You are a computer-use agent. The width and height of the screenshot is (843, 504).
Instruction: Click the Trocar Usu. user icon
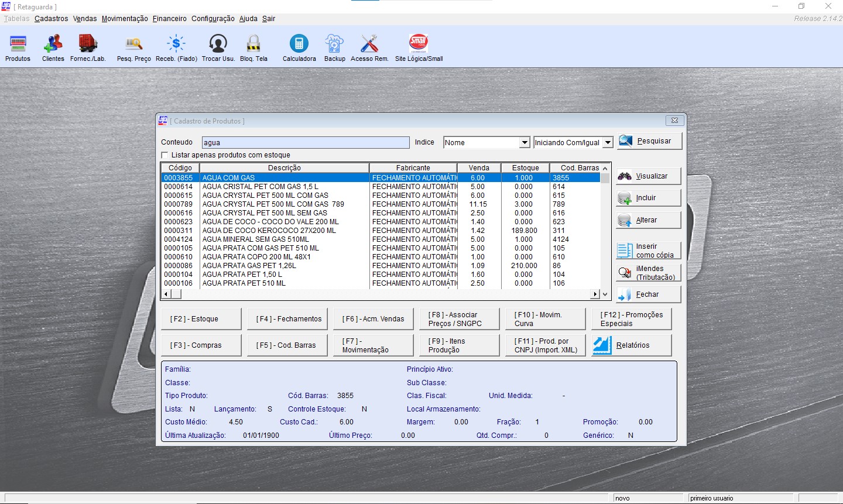(x=218, y=44)
